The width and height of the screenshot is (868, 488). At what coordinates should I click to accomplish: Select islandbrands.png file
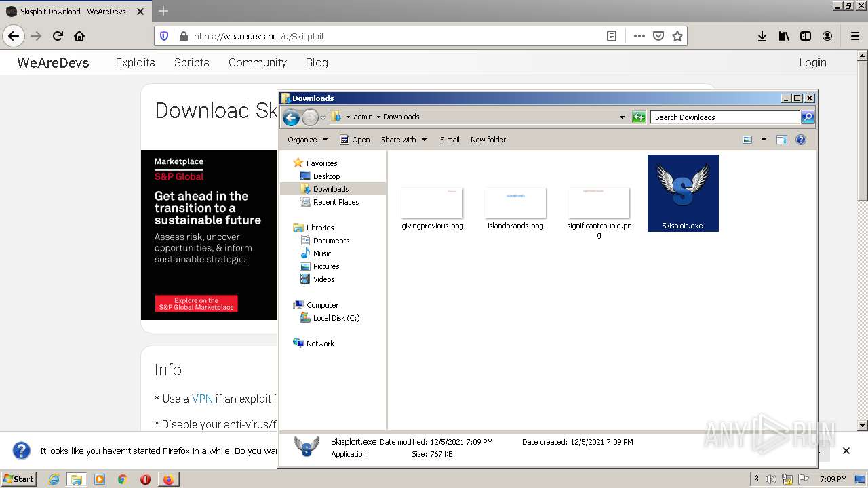515,210
